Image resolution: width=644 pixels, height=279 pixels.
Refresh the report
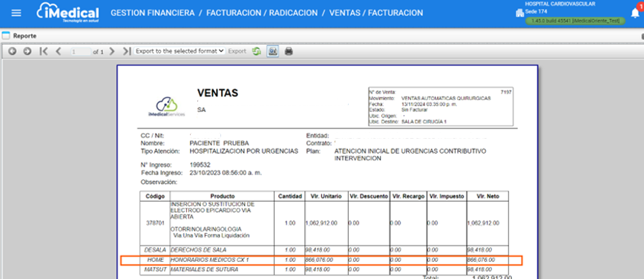coord(257,51)
